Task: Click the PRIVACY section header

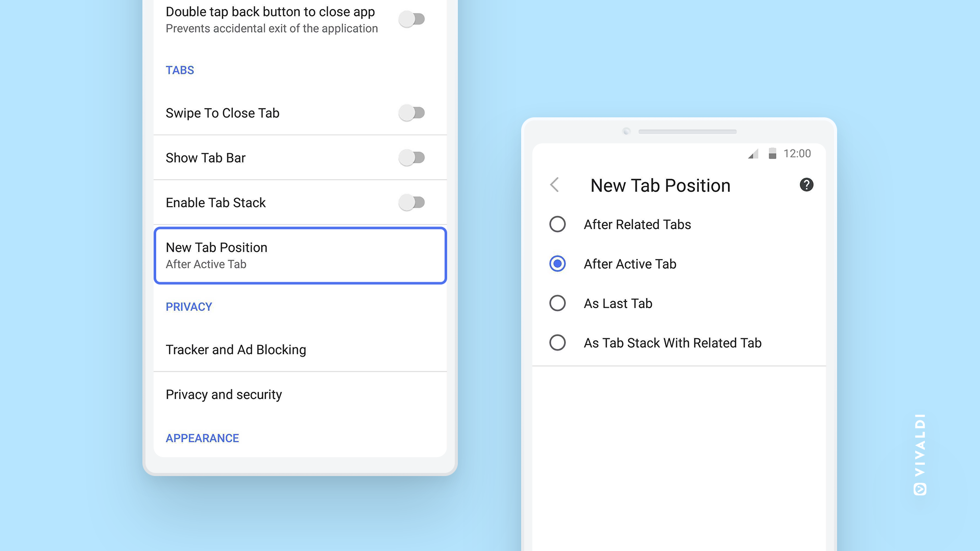Action: [x=188, y=307]
